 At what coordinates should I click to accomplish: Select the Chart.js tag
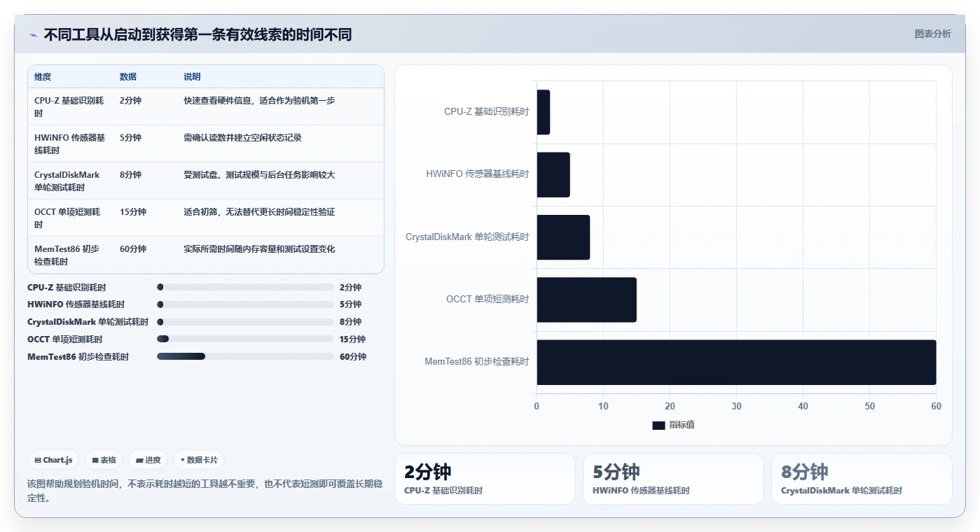pos(54,460)
